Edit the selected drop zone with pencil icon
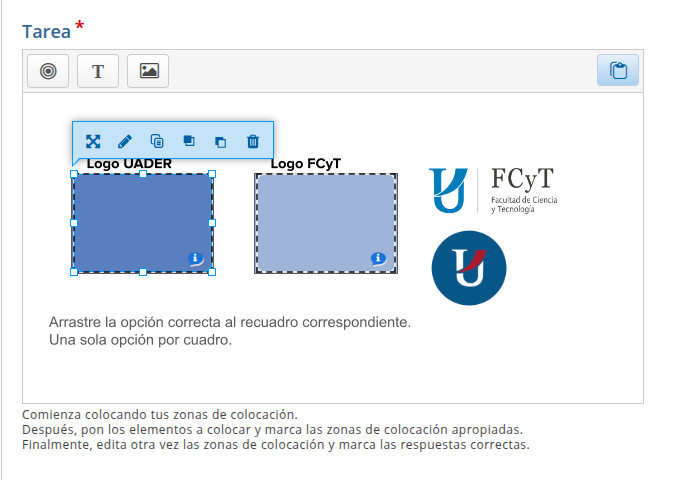Image resolution: width=682 pixels, height=480 pixels. point(125,141)
